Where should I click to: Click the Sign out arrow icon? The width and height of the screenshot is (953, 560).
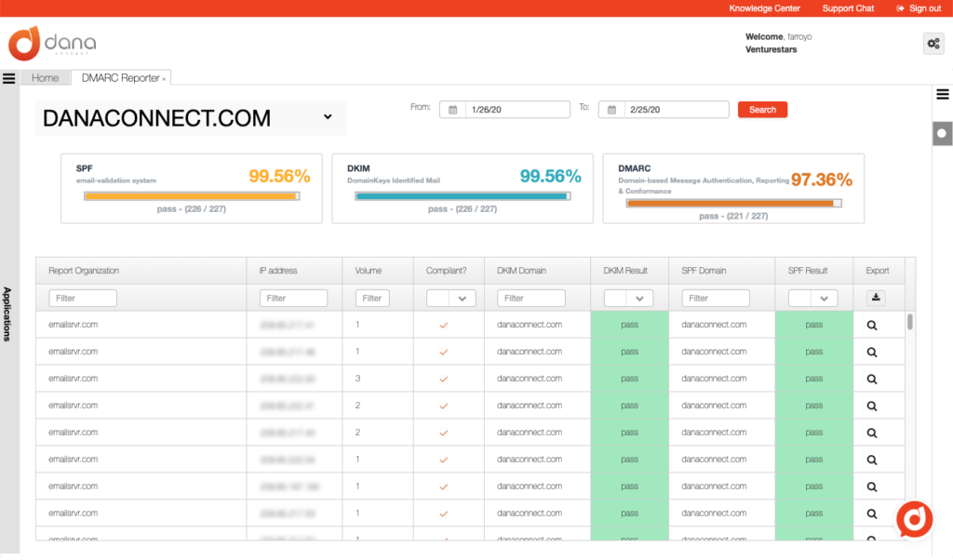900,8
